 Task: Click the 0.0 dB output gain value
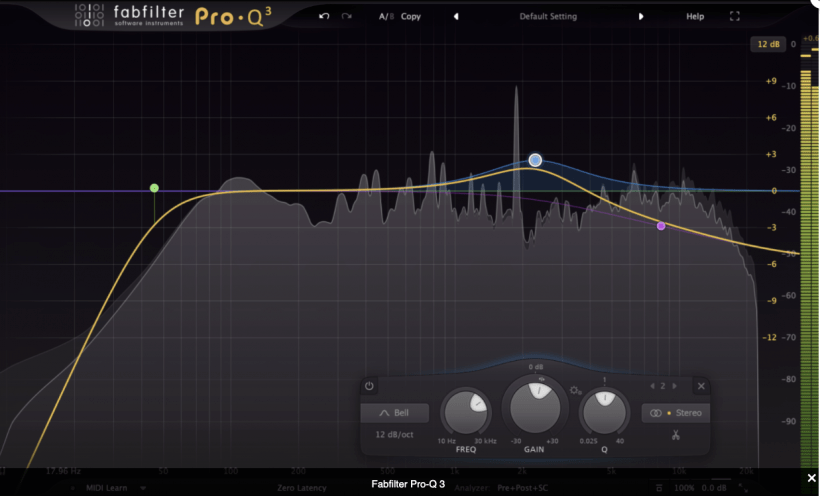[714, 488]
